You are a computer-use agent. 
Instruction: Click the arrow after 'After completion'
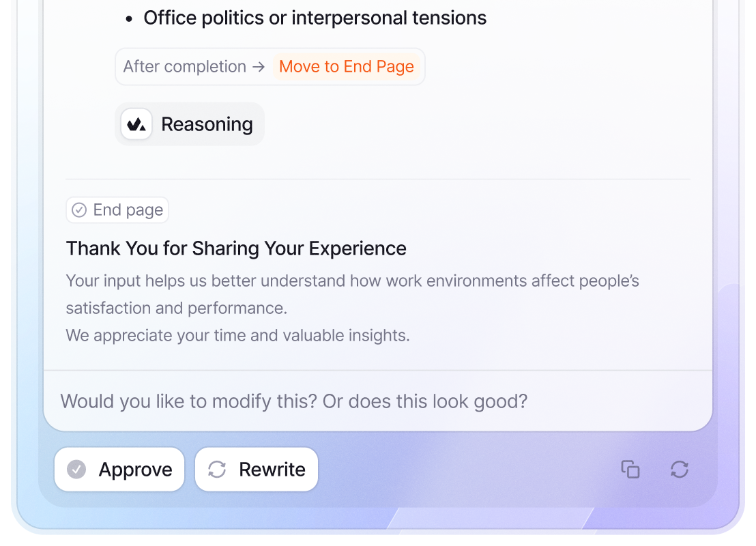[x=259, y=66]
